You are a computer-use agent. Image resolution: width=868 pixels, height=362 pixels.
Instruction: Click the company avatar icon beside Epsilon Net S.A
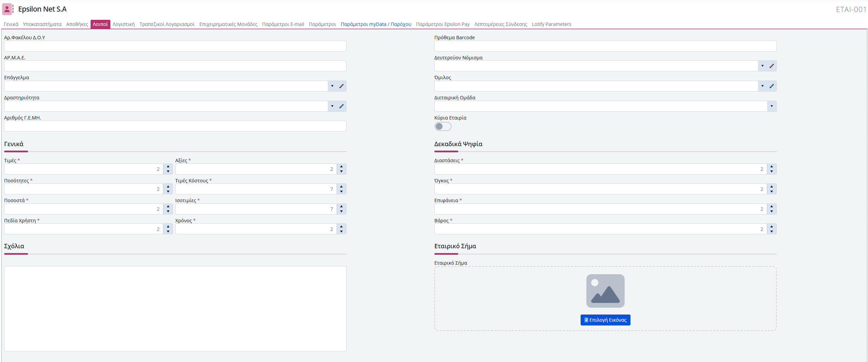[x=7, y=9]
